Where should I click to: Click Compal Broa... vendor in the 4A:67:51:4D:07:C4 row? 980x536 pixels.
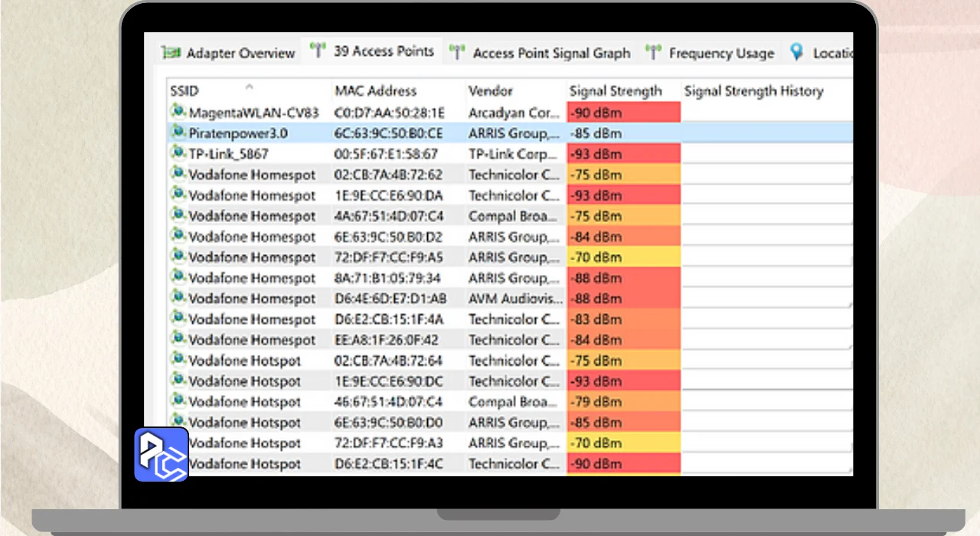[514, 216]
